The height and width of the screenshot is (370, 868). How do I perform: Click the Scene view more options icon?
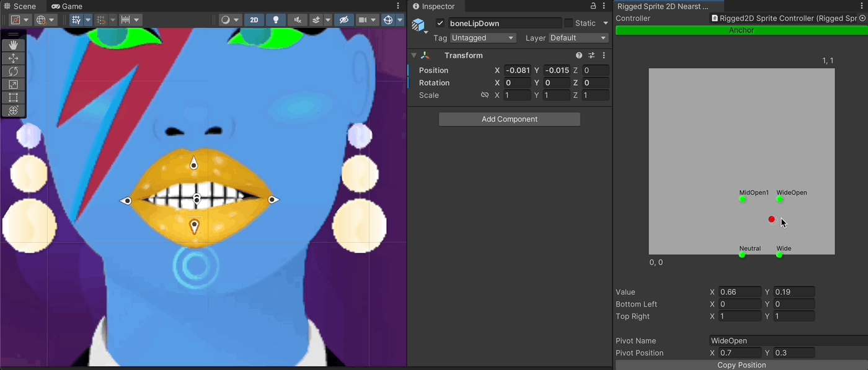(399, 6)
